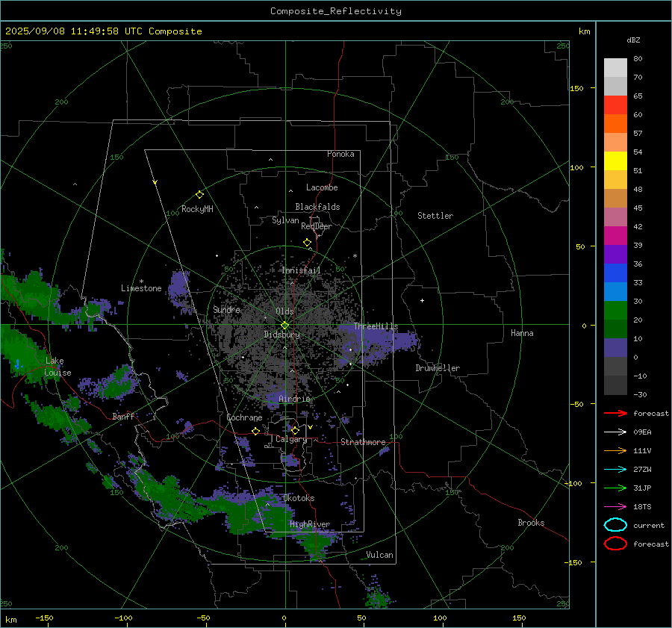Click the Stettler city label
The width and height of the screenshot is (672, 628).
tap(435, 216)
